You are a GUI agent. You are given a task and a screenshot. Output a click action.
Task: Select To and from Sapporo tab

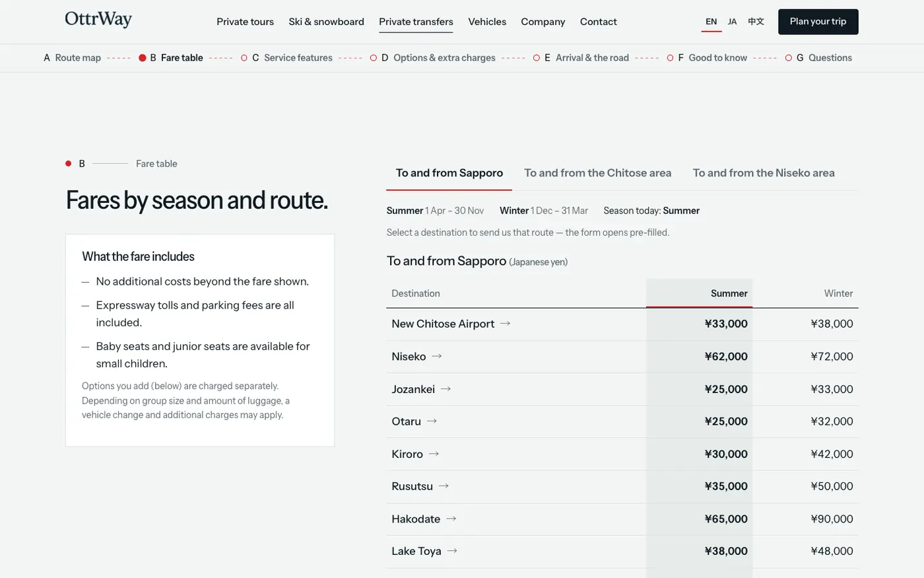click(449, 173)
